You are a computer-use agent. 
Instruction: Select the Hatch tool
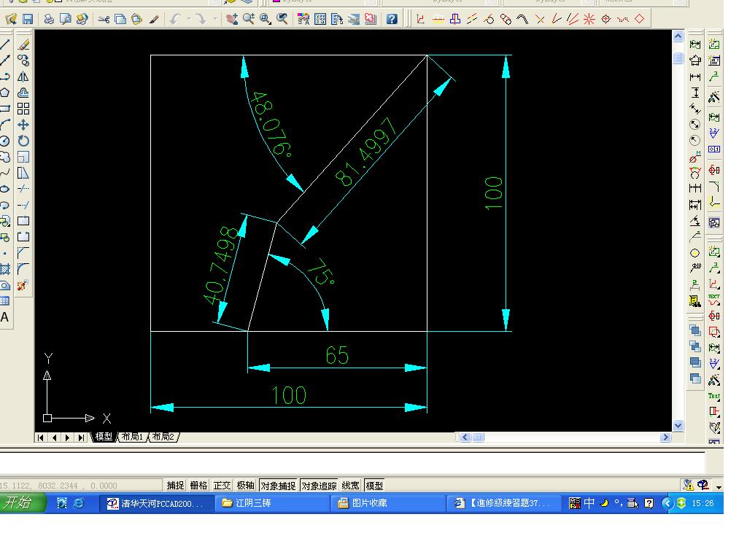5,269
